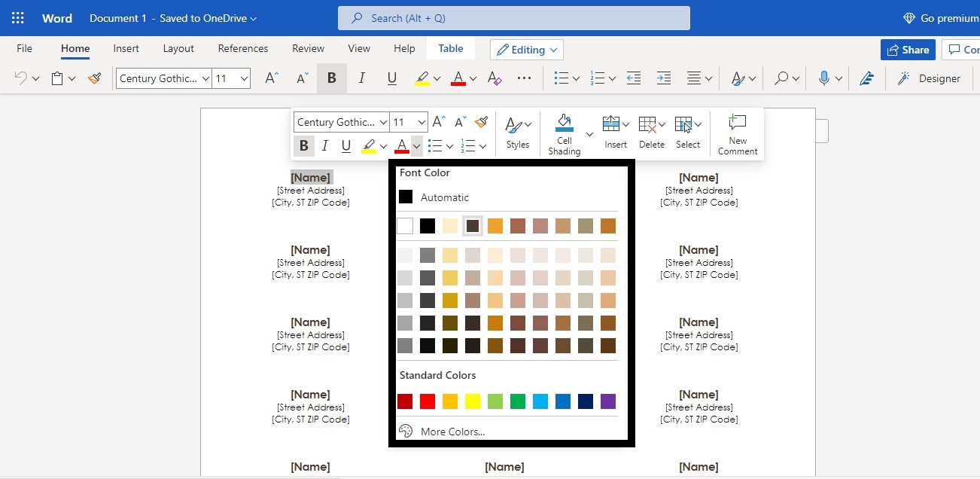Toggle Underline in the main ribbon
Screen dimensions: 980x479
(391, 78)
